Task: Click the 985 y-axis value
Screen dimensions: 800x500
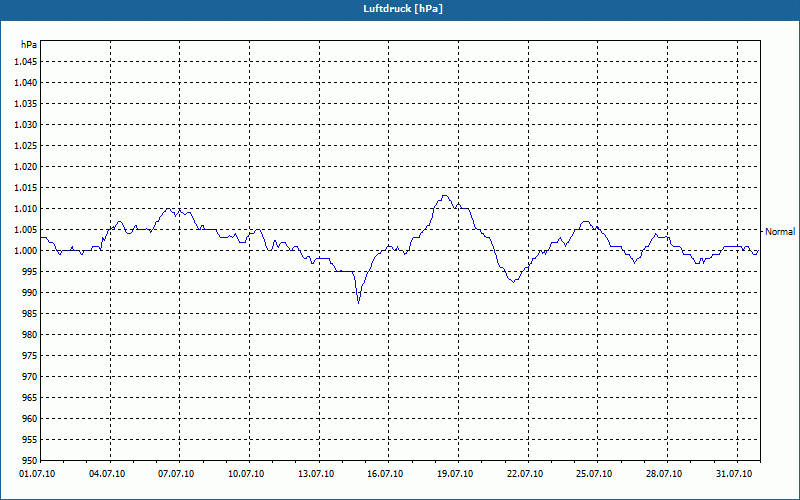Action: click(x=31, y=314)
